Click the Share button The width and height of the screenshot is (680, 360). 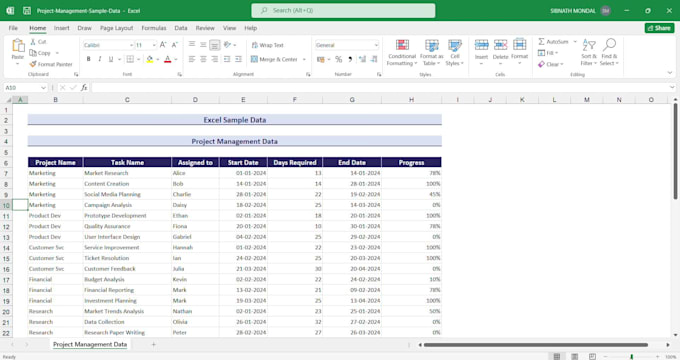pyautogui.click(x=659, y=28)
